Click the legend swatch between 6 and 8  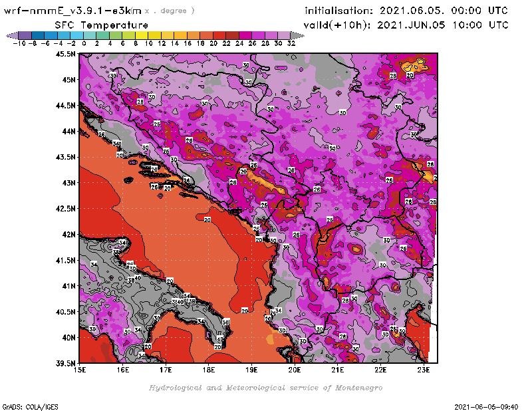point(128,35)
